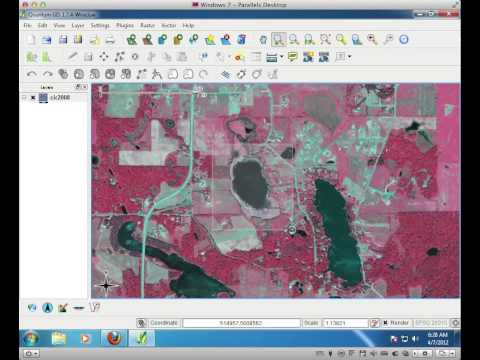Expand the layer tree node
This screenshot has height=360, width=480.
(x=24, y=98)
